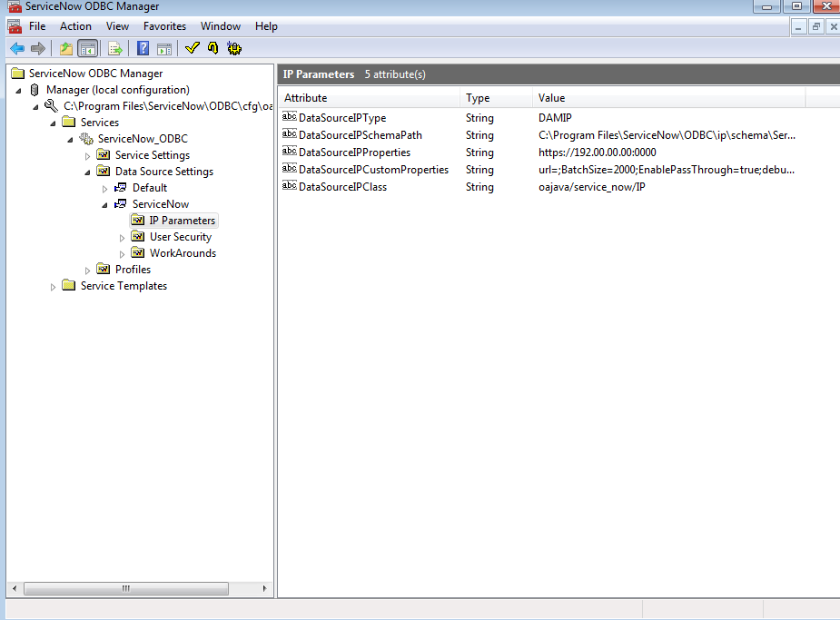The image size is (840, 620).
Task: Click the show/hide action pane icon
Action: tap(164, 49)
